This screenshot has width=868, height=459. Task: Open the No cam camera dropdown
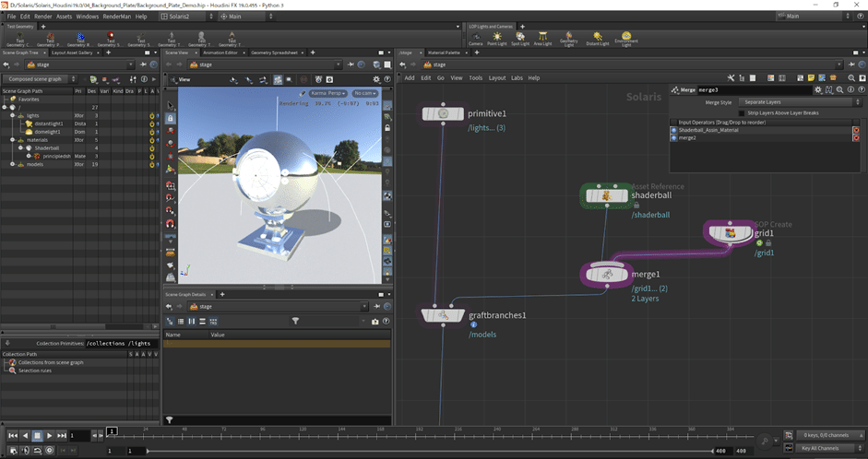(x=365, y=93)
